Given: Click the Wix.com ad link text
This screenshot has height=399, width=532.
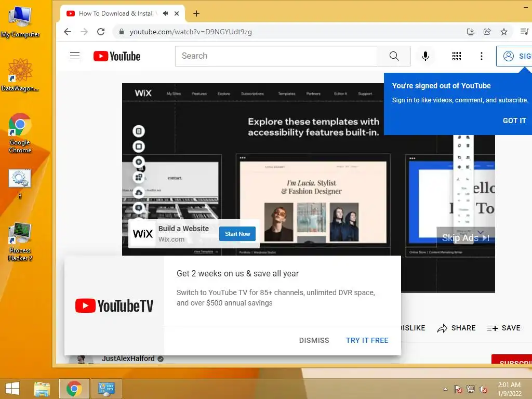Looking at the screenshot, I should [x=171, y=239].
